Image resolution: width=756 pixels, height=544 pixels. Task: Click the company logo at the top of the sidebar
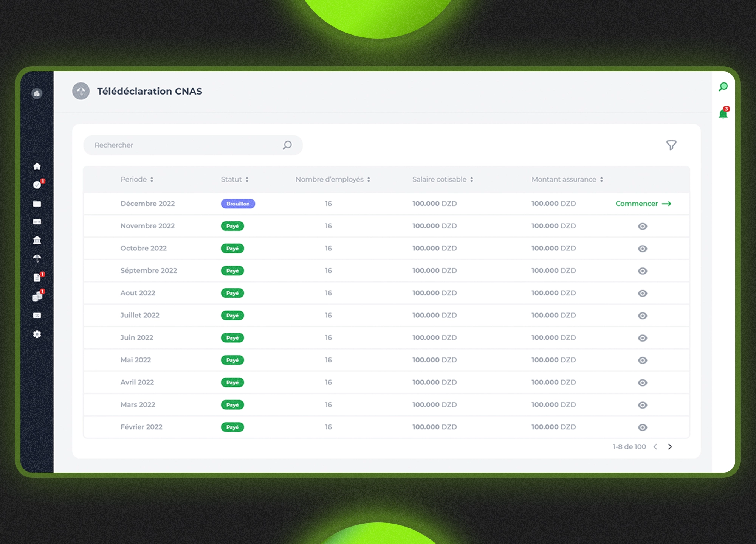[x=37, y=93]
